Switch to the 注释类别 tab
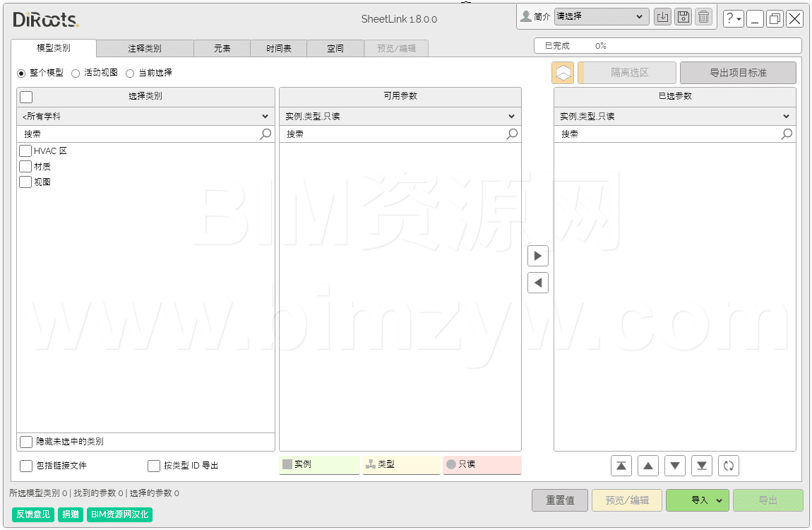 pos(145,49)
